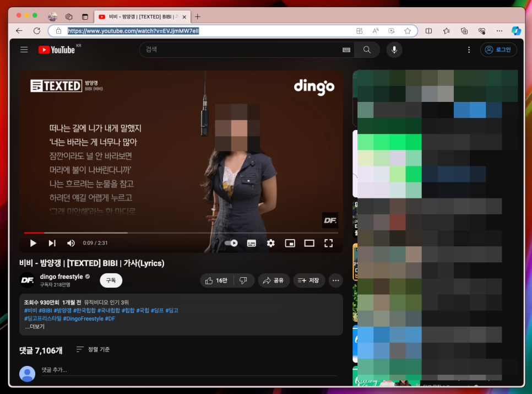Open the #한국힙합 hashtag

(x=84, y=311)
